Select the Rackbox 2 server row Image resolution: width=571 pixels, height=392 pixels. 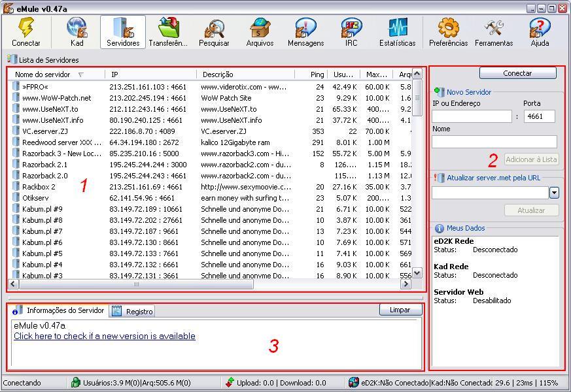coord(210,187)
